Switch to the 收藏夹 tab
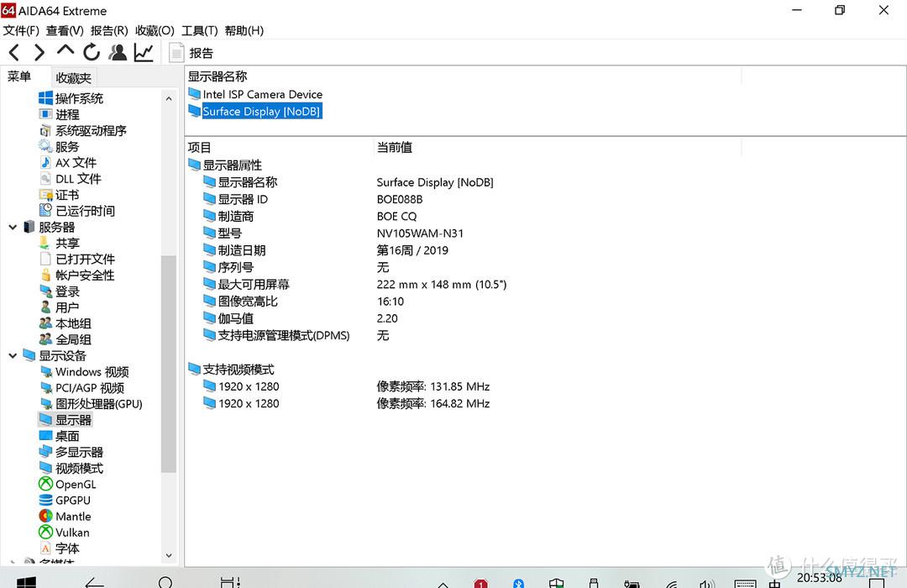The height and width of the screenshot is (588, 907). click(x=73, y=77)
